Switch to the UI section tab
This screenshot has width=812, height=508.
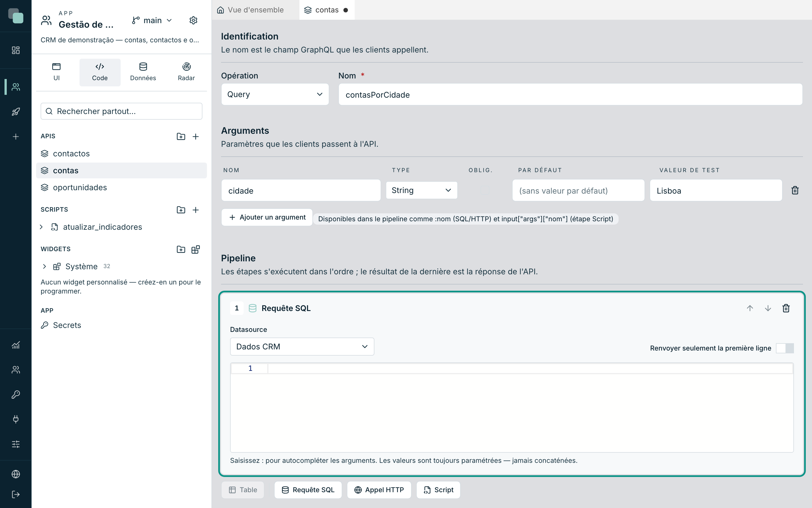tap(56, 72)
